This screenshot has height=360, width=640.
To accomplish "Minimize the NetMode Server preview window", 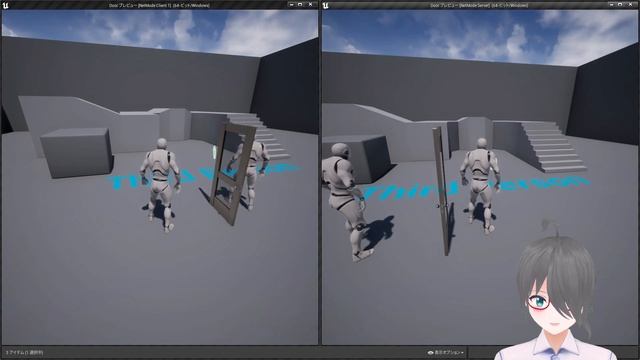I will click(611, 4).
